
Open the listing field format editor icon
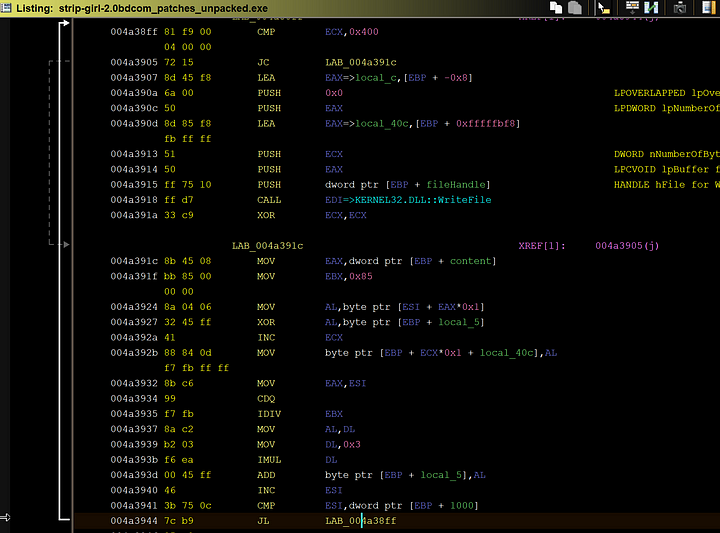point(632,7)
